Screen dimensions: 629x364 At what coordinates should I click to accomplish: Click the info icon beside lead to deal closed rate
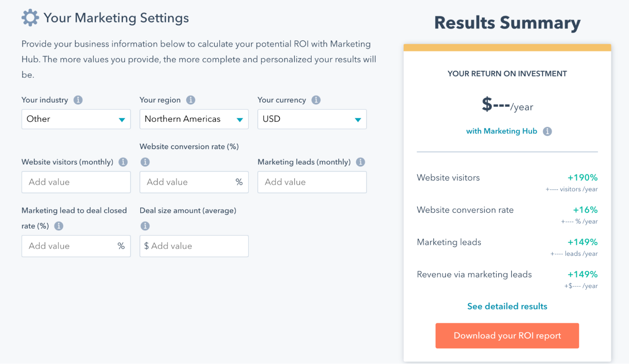tap(59, 226)
